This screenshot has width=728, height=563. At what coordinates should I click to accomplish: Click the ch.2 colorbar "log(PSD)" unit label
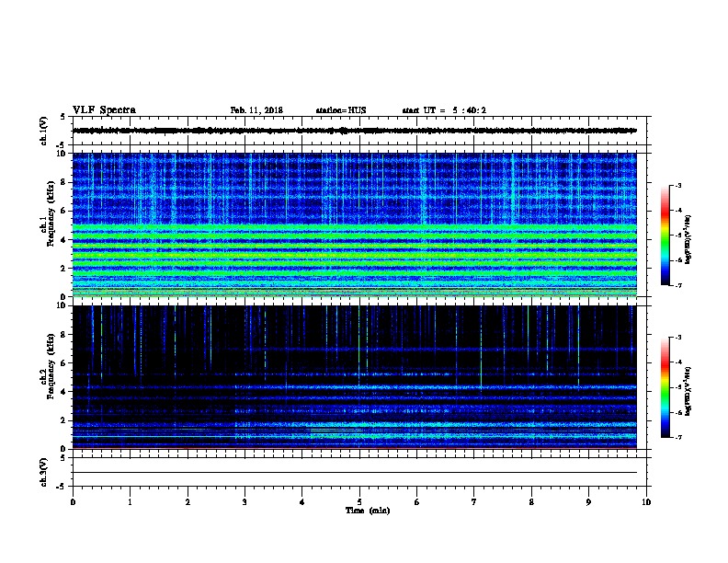point(688,391)
